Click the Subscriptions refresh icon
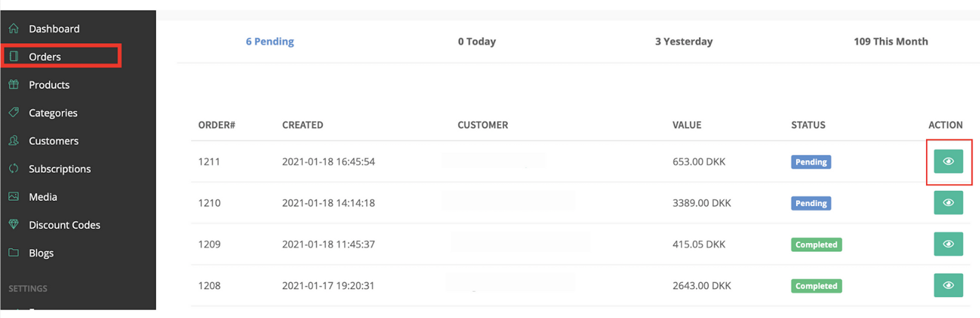 pyautogui.click(x=14, y=168)
